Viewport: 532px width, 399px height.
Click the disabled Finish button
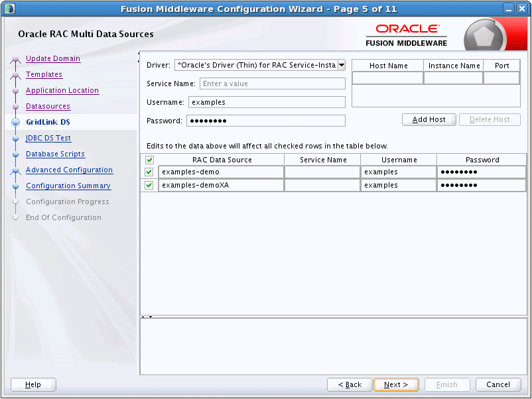447,384
